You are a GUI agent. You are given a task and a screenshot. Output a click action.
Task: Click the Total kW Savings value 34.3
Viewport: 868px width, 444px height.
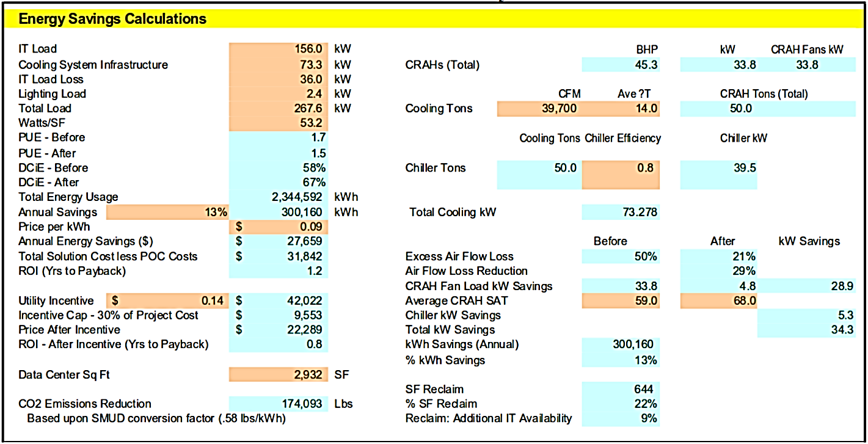806,330
